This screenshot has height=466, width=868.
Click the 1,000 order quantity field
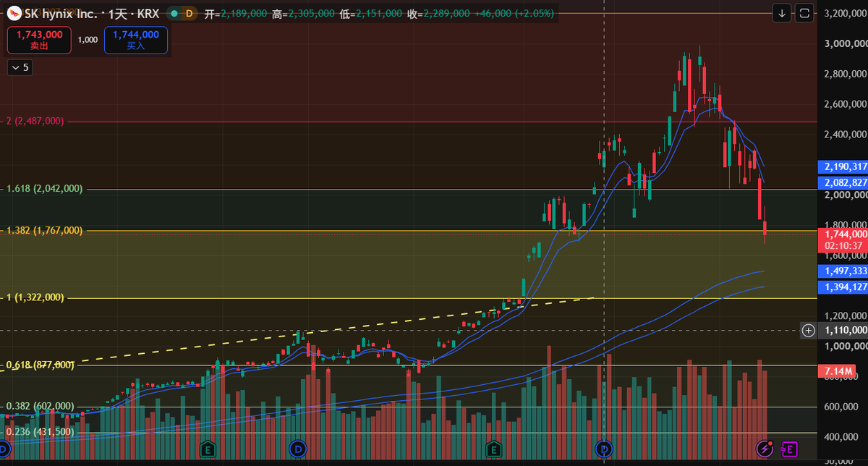pyautogui.click(x=88, y=40)
